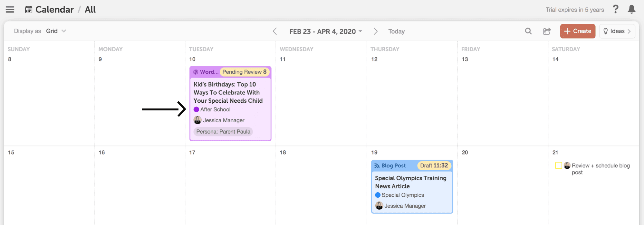Open the notifications bell
This screenshot has height=225, width=644.
click(x=631, y=9)
